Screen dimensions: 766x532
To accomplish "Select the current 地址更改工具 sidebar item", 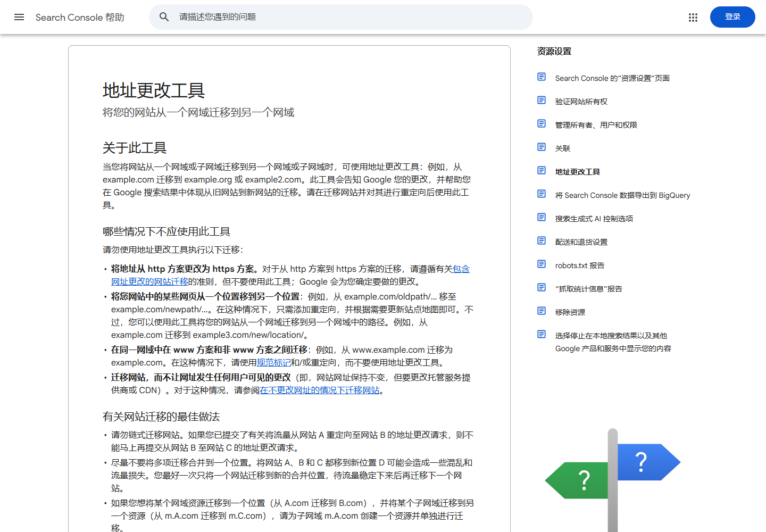I will coord(578,172).
